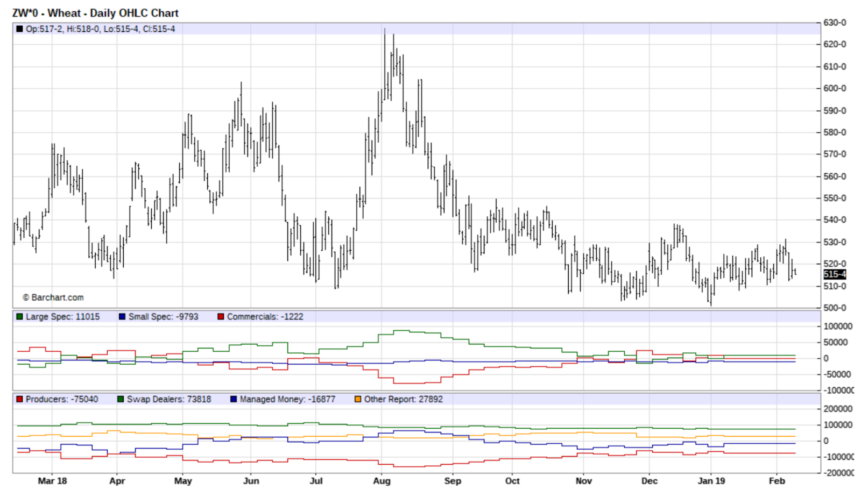861x504 pixels.
Task: Click the '510-0' price axis label
Action: (x=835, y=286)
